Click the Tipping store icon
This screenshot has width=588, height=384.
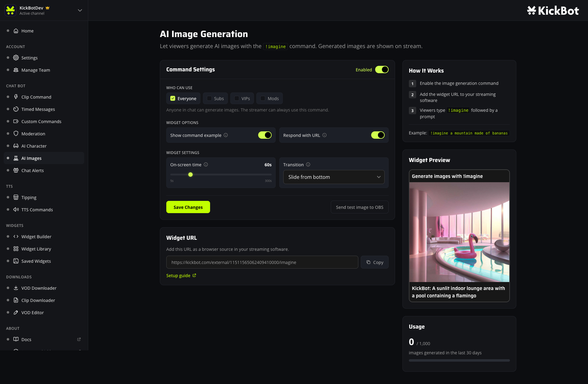pos(16,198)
